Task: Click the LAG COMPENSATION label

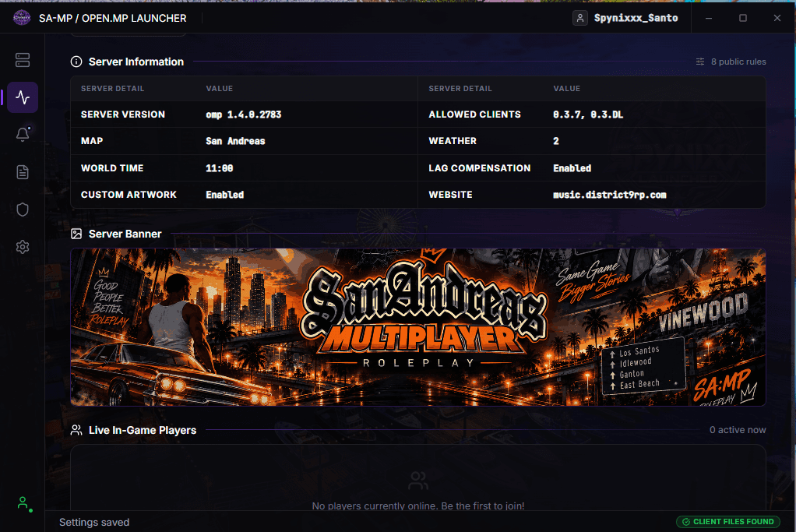Action: [x=479, y=168]
